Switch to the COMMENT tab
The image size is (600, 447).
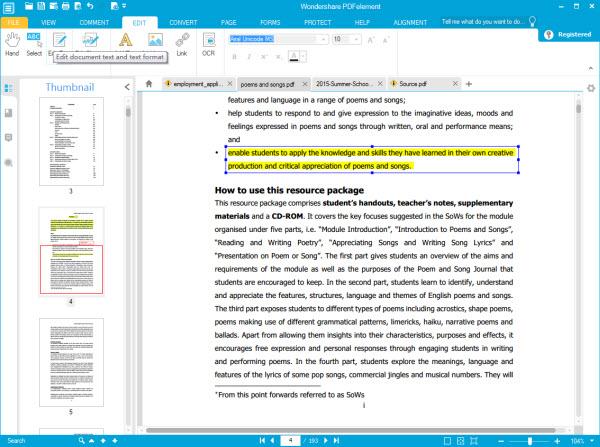coord(94,23)
